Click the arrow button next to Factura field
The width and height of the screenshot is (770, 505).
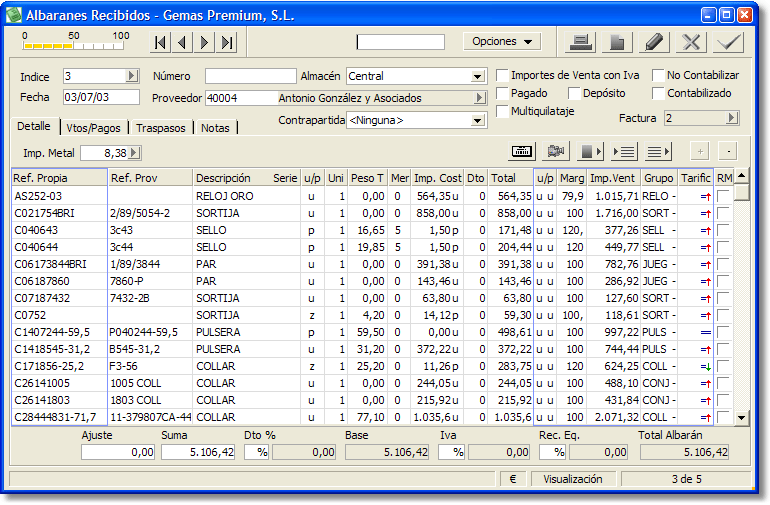click(732, 118)
